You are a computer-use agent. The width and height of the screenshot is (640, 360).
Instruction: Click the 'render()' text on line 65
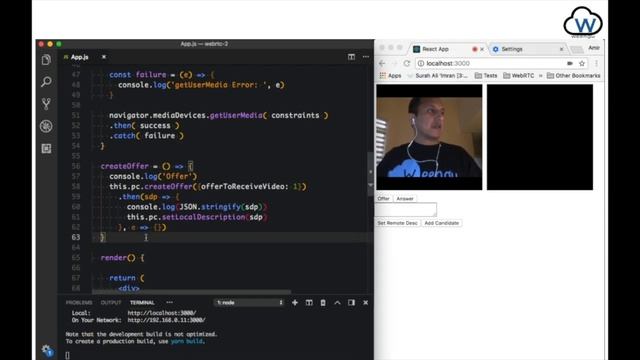(118, 258)
